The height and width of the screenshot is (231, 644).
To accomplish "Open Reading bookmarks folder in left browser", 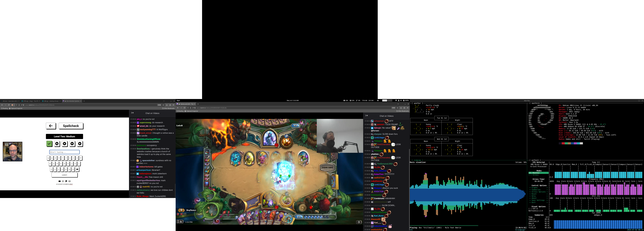I will 4,108.
